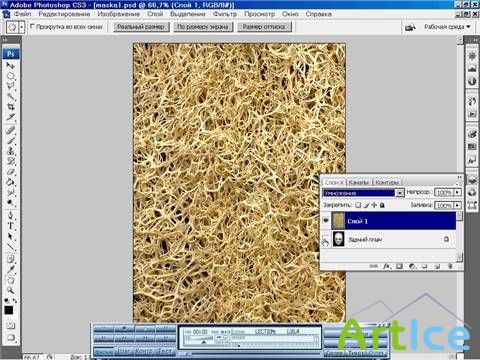Open the opacity slider arrow in Layers
Viewport: 480px width, 360px height.
point(458,192)
